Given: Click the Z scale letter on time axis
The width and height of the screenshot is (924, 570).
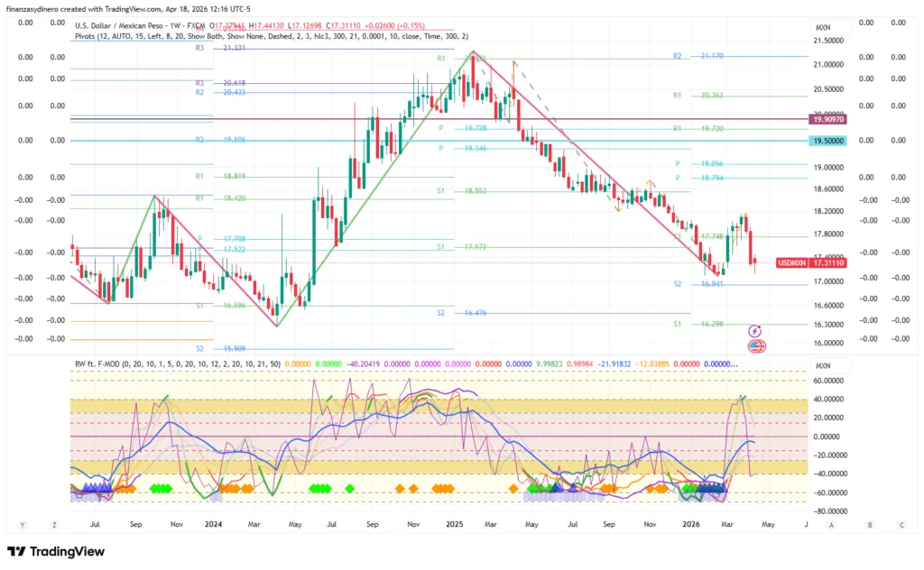Looking at the screenshot, I should (55, 524).
